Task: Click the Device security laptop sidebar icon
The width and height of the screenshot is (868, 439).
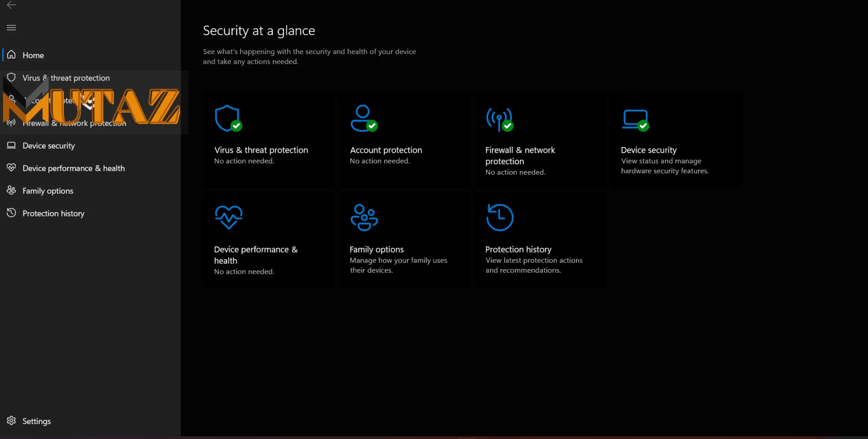Action: [12, 145]
